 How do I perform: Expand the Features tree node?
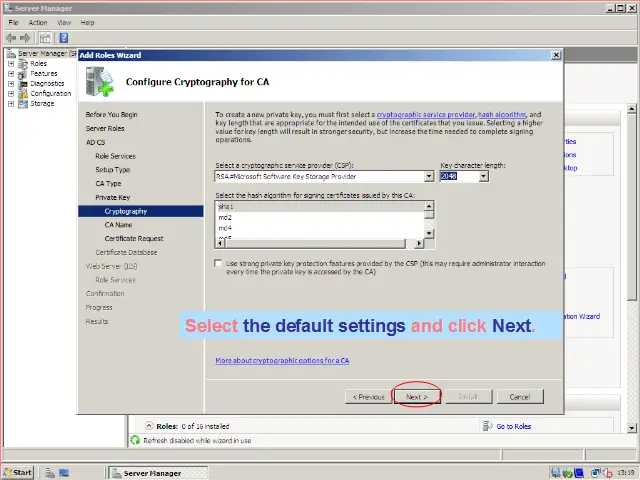pos(11,74)
